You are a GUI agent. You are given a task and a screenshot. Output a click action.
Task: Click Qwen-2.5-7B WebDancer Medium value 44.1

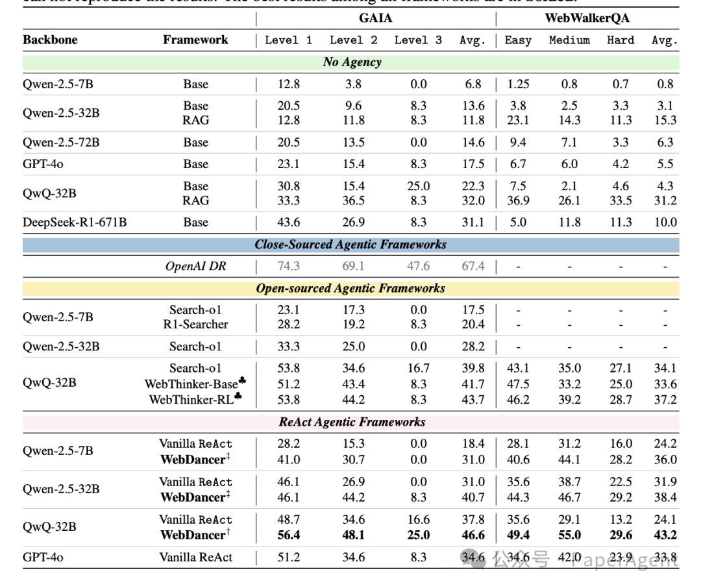[x=570, y=459]
